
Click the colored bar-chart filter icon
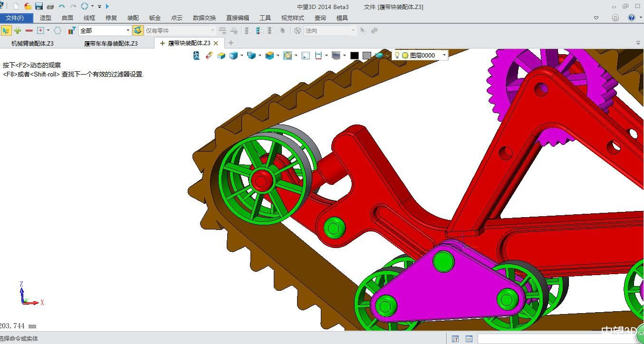coord(72,30)
